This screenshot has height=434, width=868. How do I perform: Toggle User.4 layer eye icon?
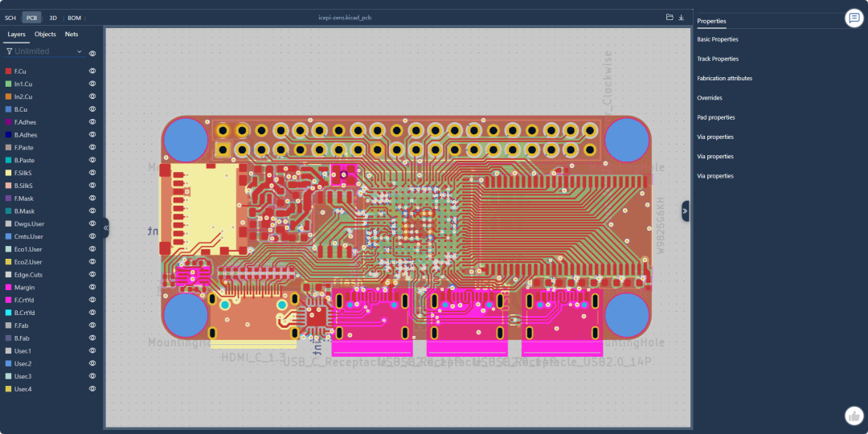pos(92,389)
